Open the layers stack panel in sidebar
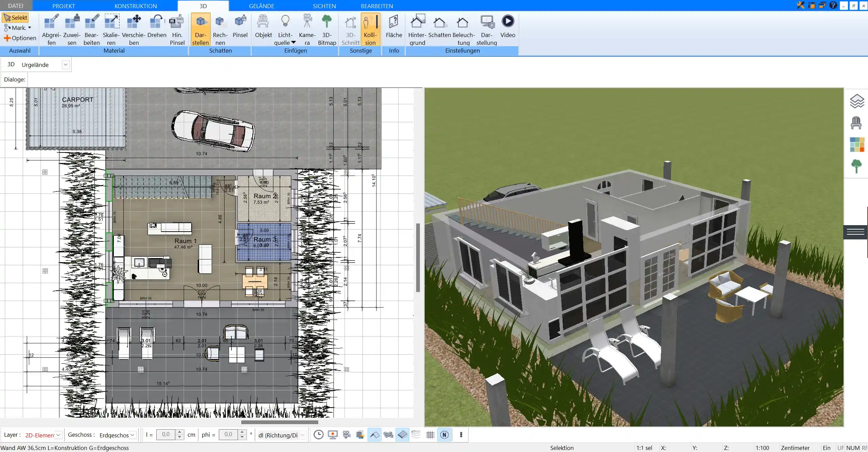The height and width of the screenshot is (452, 868). (856, 101)
